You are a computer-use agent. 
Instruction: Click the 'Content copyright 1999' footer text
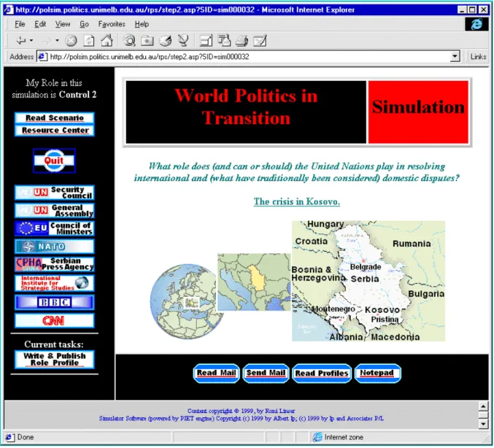pos(241,411)
